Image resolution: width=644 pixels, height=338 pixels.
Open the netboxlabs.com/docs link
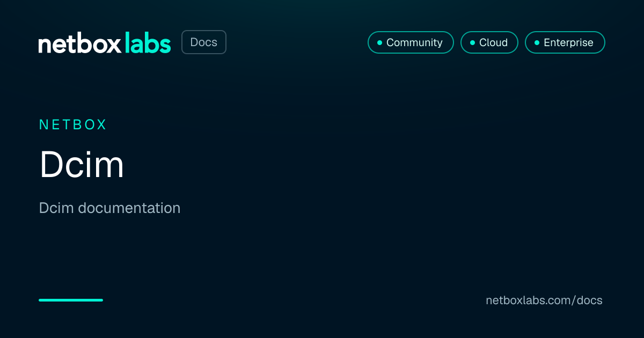point(544,300)
